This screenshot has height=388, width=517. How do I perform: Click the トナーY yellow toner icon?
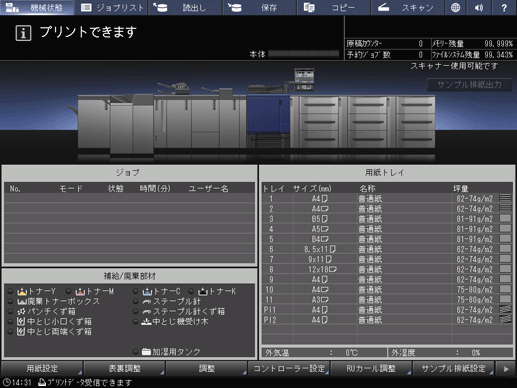tap(22, 292)
